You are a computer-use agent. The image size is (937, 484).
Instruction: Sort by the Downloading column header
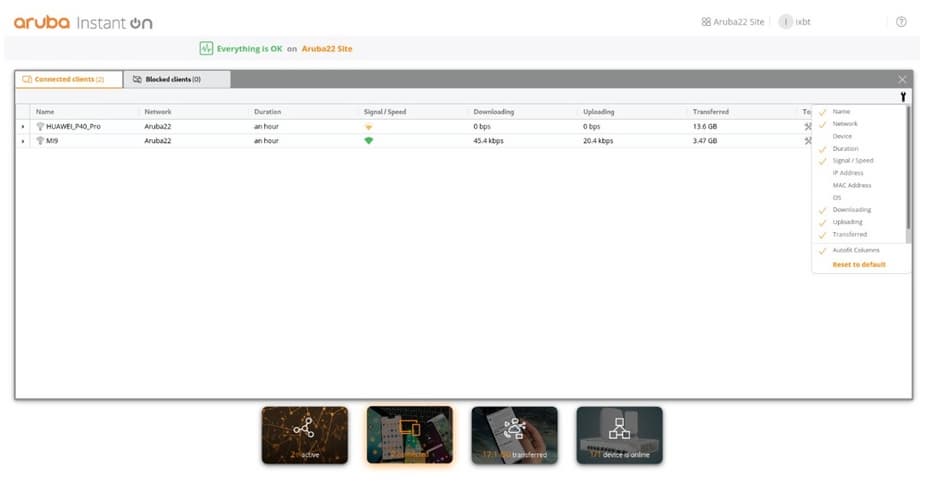click(494, 112)
